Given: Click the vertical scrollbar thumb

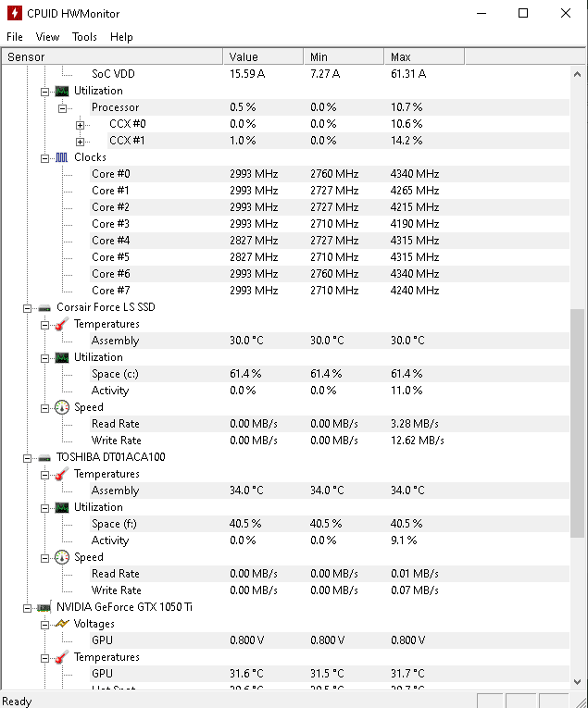Looking at the screenshot, I should pyautogui.click(x=577, y=423).
